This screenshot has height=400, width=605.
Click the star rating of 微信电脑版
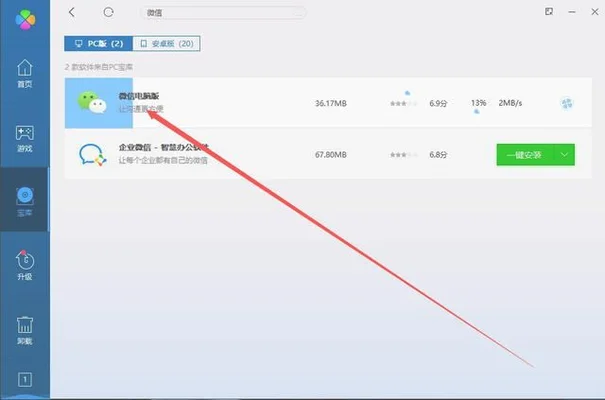pos(404,103)
